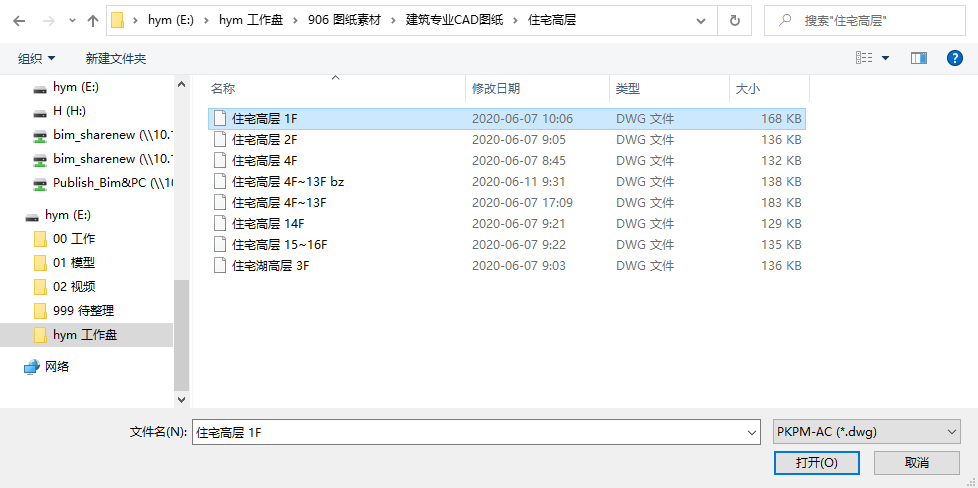This screenshot has height=488, width=978.
Task: Select file 住宅高层 1F
Action: [x=506, y=119]
